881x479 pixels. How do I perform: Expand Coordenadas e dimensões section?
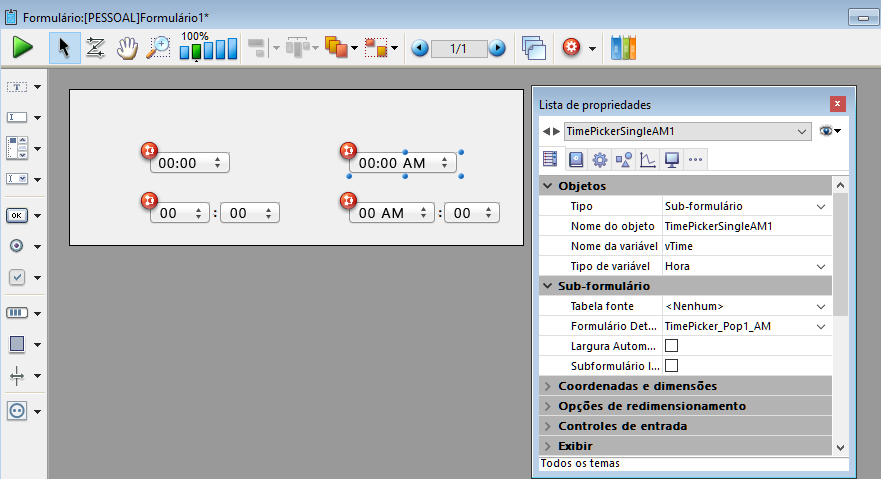pyautogui.click(x=547, y=386)
